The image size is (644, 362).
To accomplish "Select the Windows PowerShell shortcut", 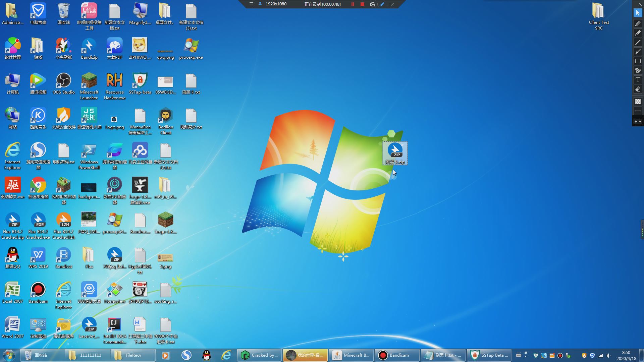I will tap(89, 156).
